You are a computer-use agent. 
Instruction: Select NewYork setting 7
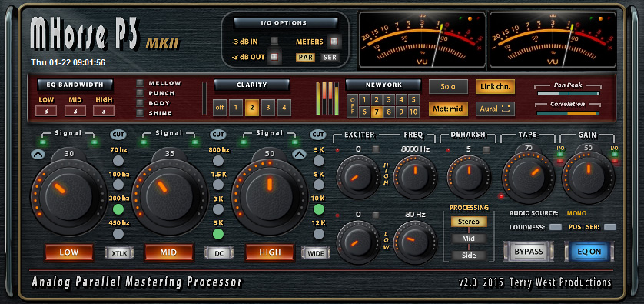tap(377, 112)
